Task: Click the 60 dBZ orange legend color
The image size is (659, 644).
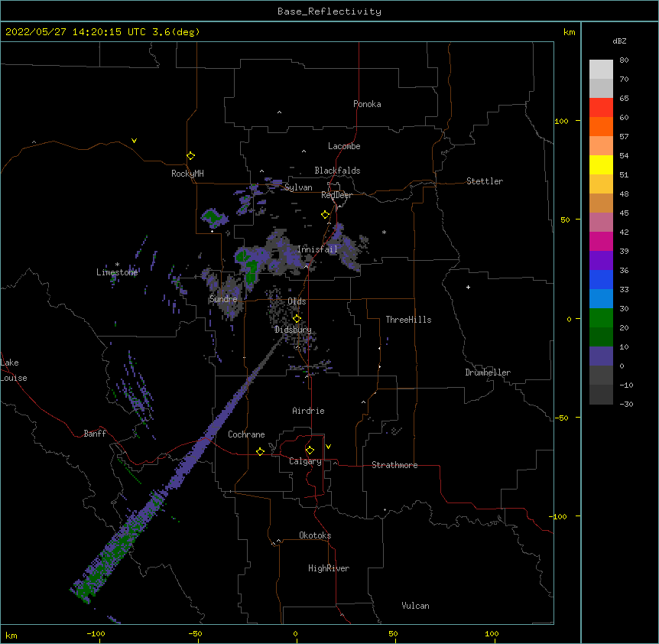Action: pos(601,126)
